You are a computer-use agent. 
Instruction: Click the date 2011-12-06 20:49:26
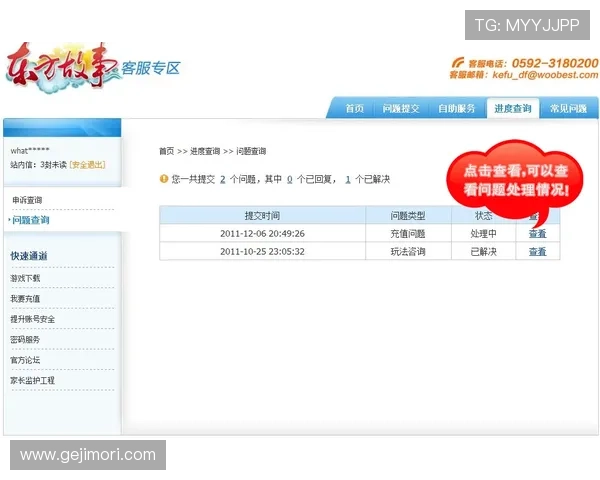pos(262,233)
